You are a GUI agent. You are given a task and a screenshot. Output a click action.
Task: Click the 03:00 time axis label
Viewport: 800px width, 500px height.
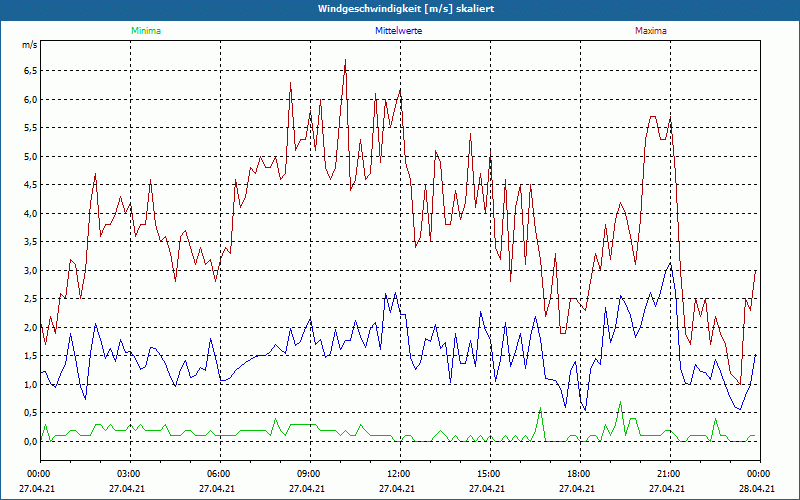[x=127, y=474]
